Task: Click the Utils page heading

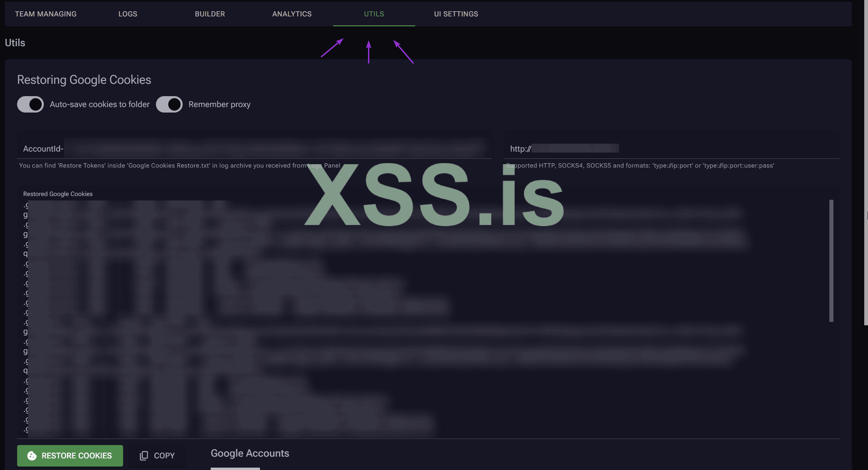Action: pos(15,43)
